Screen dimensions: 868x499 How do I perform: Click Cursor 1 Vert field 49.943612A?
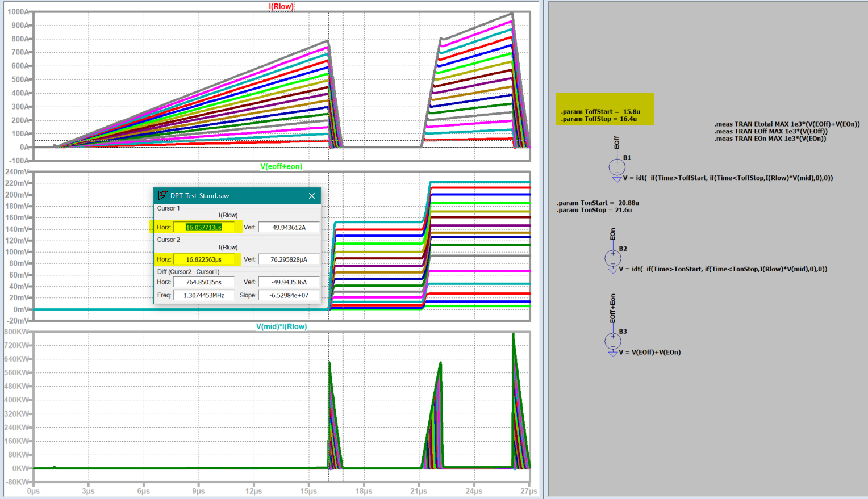point(289,227)
